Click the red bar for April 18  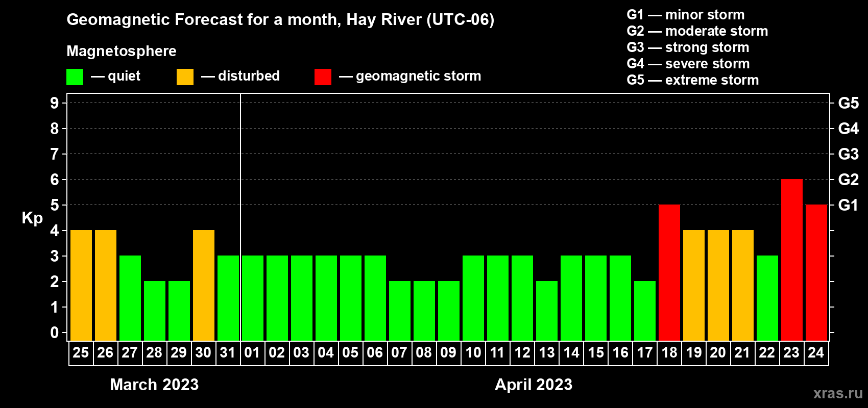click(x=669, y=272)
